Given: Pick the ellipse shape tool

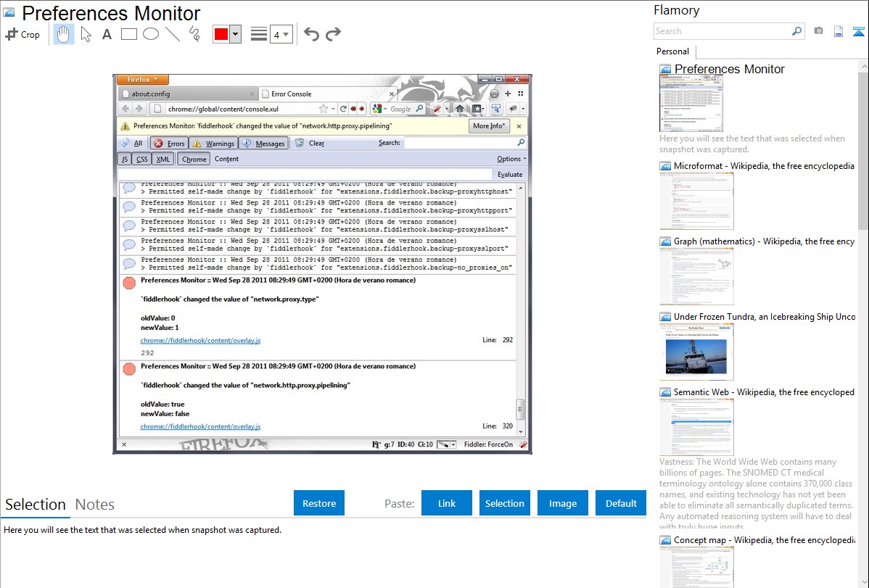Looking at the screenshot, I should (151, 34).
